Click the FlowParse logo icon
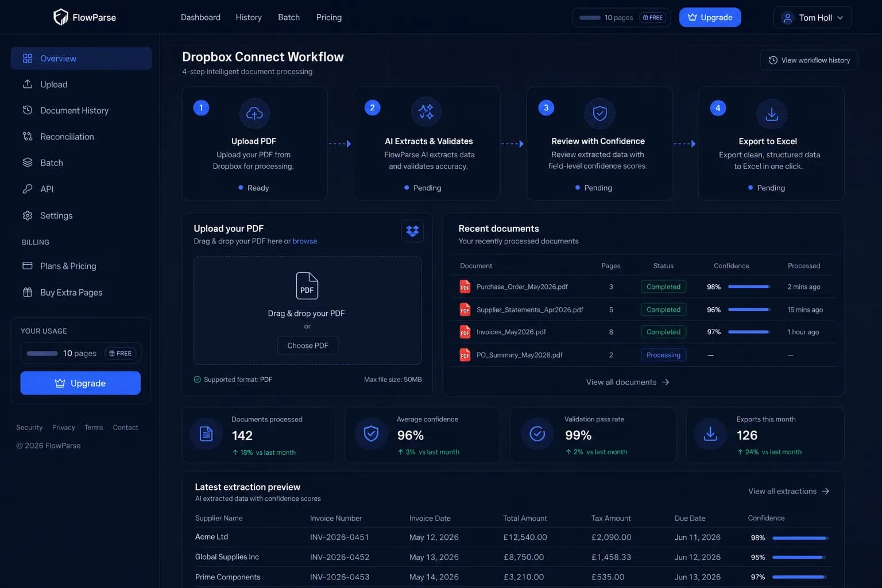Image resolution: width=882 pixels, height=588 pixels. click(60, 17)
